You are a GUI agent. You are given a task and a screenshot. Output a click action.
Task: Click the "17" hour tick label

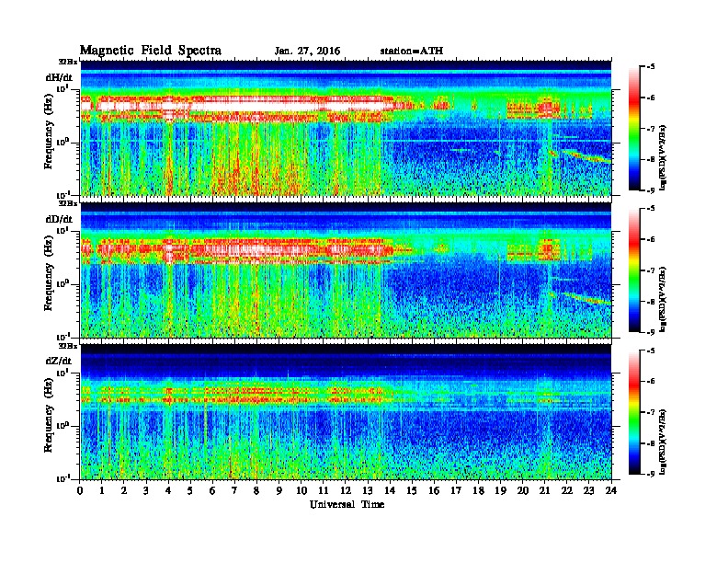[456, 490]
